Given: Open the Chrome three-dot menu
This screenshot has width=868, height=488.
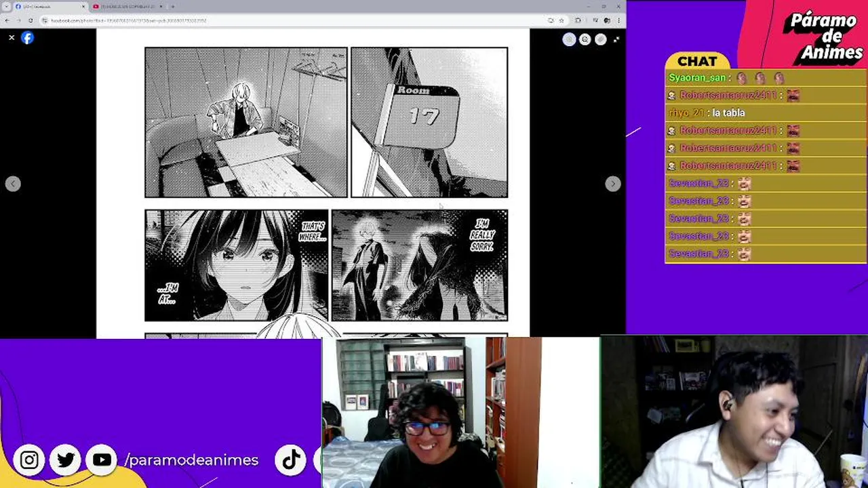Looking at the screenshot, I should [619, 20].
